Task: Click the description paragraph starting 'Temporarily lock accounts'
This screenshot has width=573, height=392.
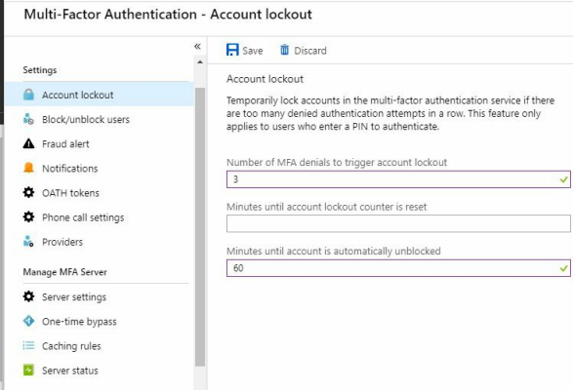Action: point(390,113)
